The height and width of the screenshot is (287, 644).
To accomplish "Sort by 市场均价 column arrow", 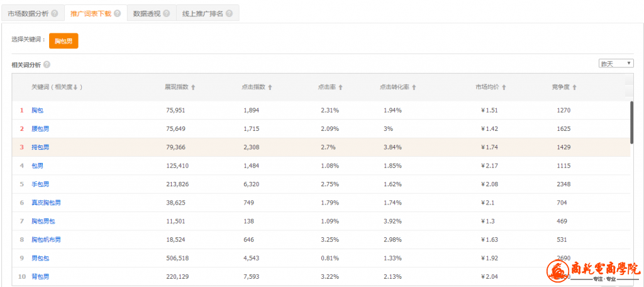I will point(504,87).
